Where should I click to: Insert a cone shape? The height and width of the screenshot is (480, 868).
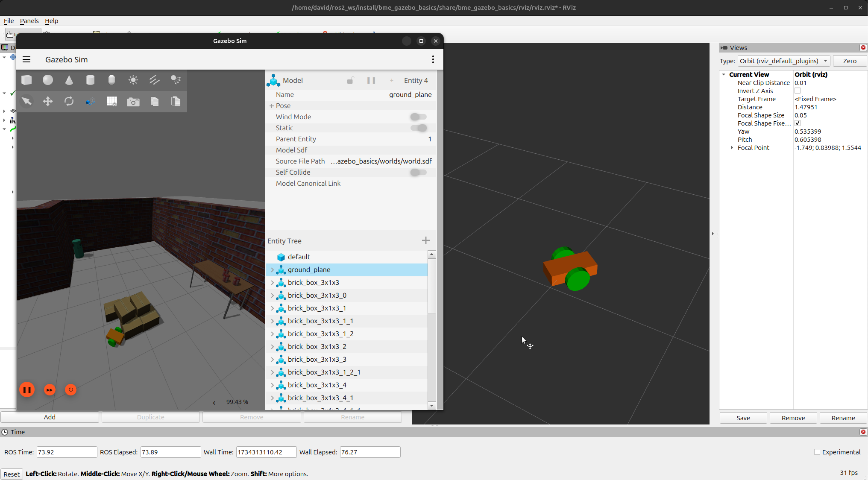coord(69,80)
